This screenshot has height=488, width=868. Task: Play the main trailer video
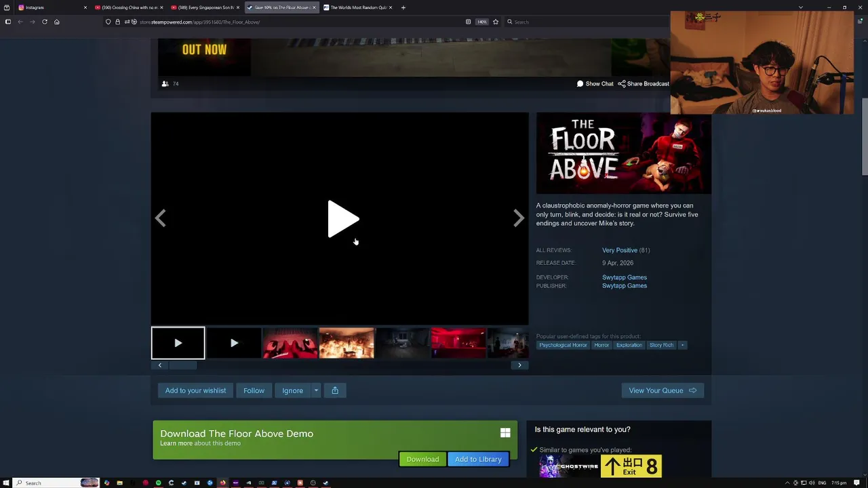(x=343, y=218)
